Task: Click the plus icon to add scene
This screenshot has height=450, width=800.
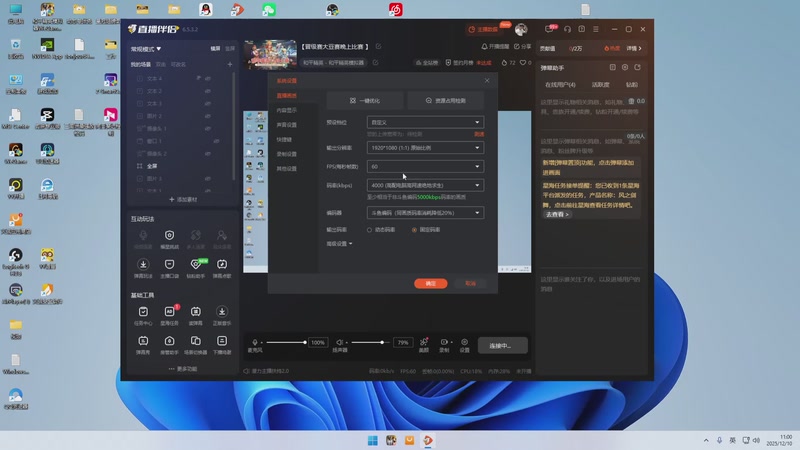Action: 230,64
